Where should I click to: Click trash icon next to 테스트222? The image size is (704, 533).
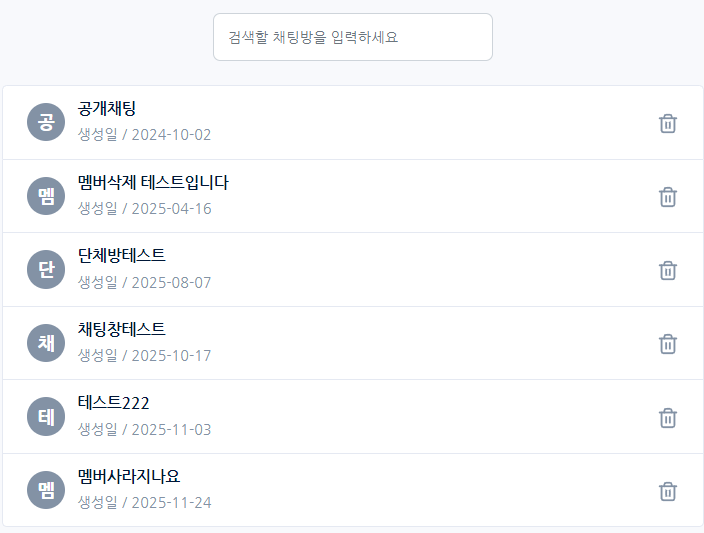click(668, 417)
